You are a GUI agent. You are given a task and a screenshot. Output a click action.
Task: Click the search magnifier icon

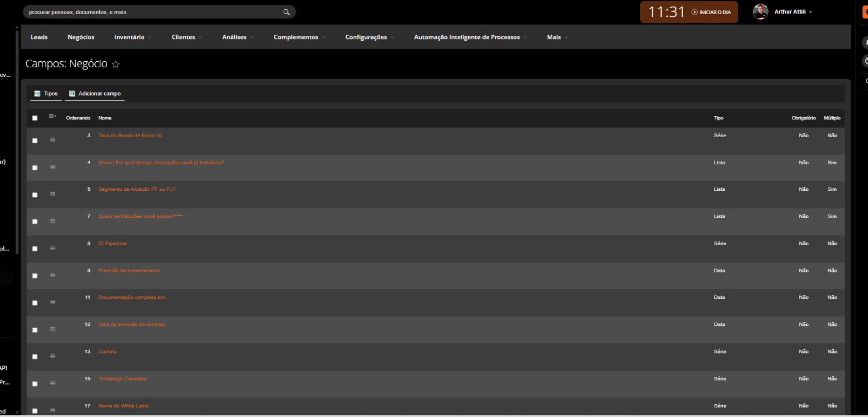point(286,12)
